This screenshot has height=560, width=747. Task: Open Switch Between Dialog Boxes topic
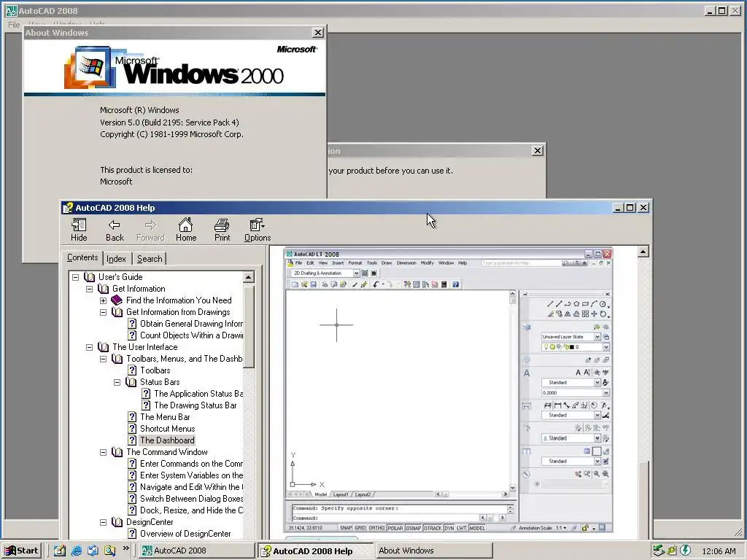tap(191, 499)
